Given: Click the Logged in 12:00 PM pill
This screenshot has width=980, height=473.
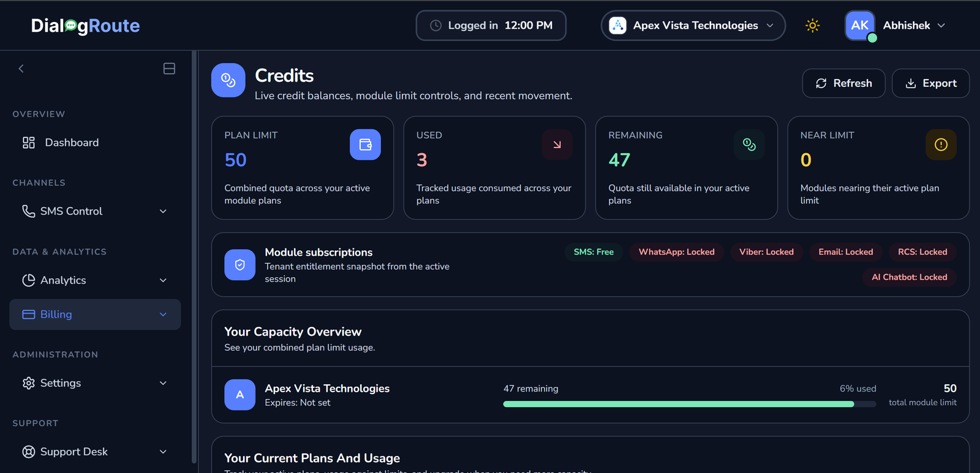Looking at the screenshot, I should (491, 26).
